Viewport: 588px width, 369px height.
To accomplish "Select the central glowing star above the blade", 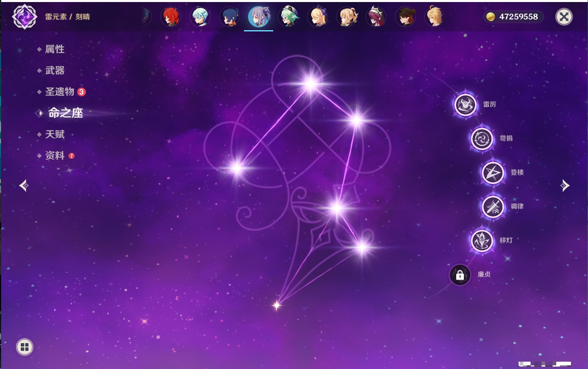I will point(336,208).
